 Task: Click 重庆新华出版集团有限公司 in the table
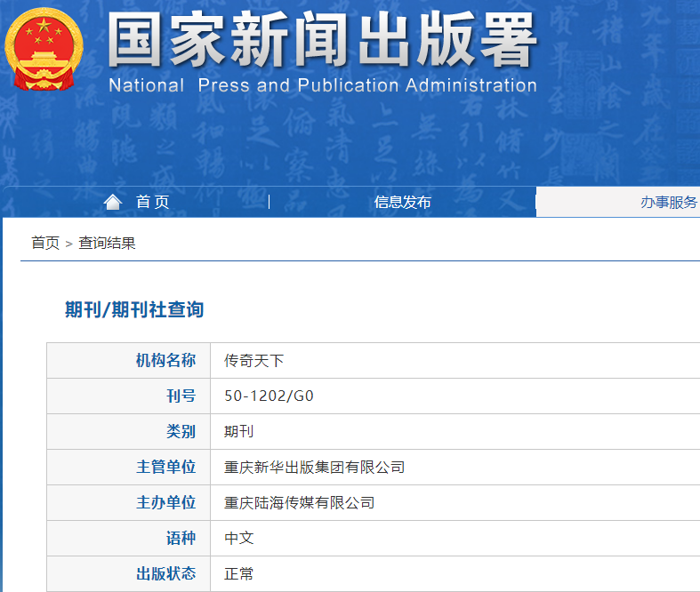(314, 467)
